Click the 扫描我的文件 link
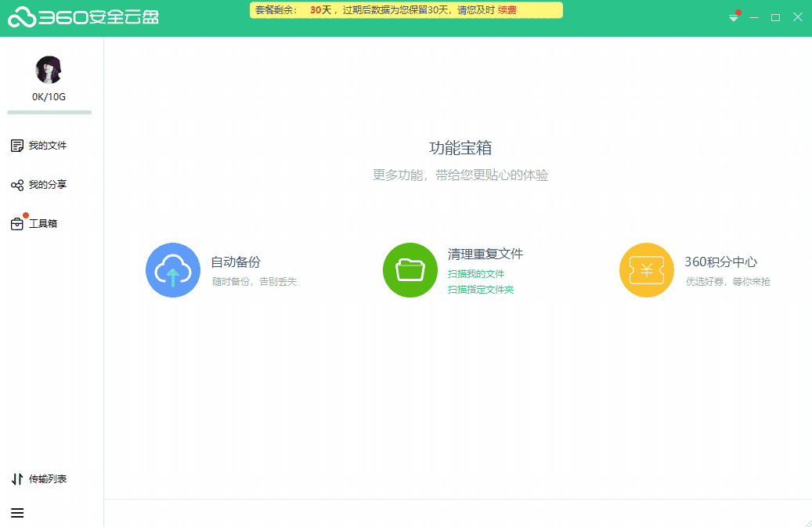This screenshot has width=812, height=527. click(476, 274)
